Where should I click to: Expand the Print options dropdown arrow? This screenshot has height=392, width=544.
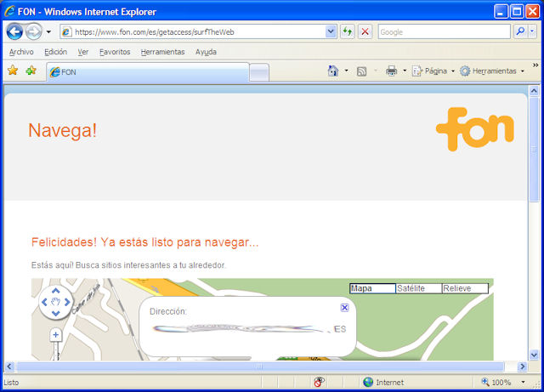point(405,71)
